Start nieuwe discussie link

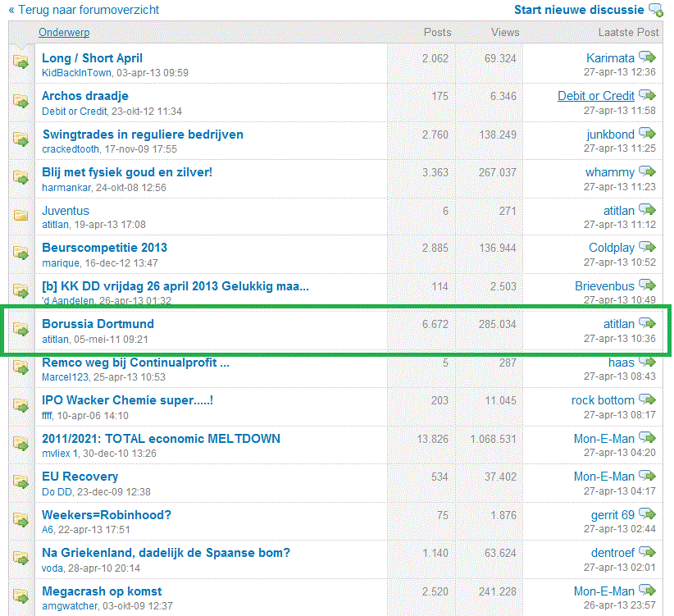579,10
